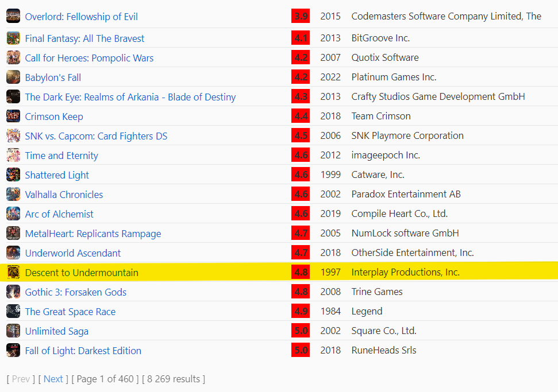Open Gothic 3: Forsaken Gods link
558x392 pixels.
click(x=75, y=293)
